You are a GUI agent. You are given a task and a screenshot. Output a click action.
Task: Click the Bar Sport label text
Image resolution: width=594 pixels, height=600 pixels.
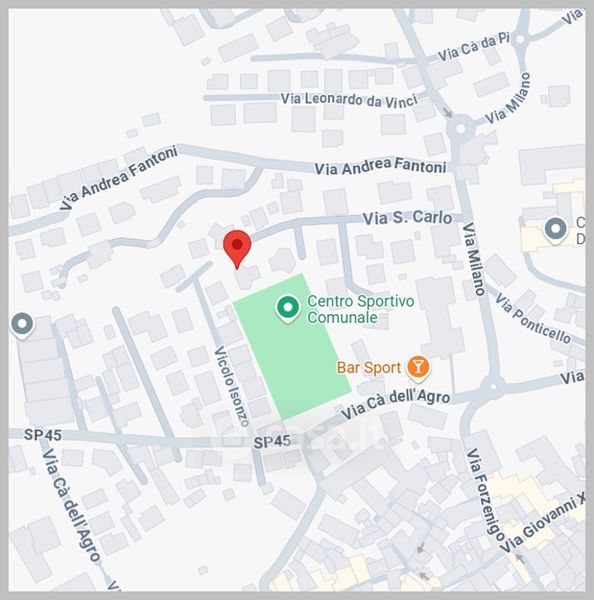(x=369, y=368)
